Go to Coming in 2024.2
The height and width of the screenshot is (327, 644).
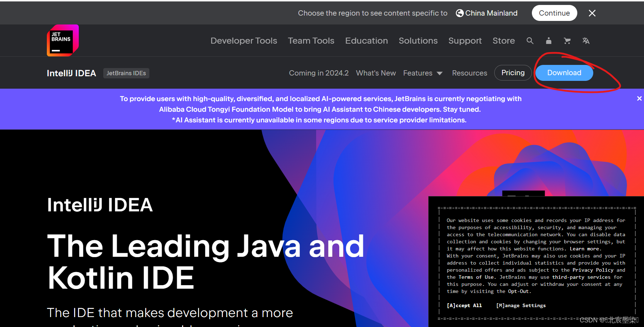(x=319, y=73)
